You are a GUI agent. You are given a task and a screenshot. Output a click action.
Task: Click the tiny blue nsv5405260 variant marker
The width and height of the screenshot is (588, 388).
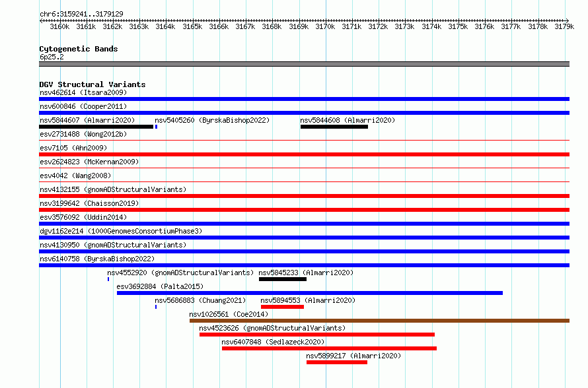pyautogui.click(x=156, y=127)
